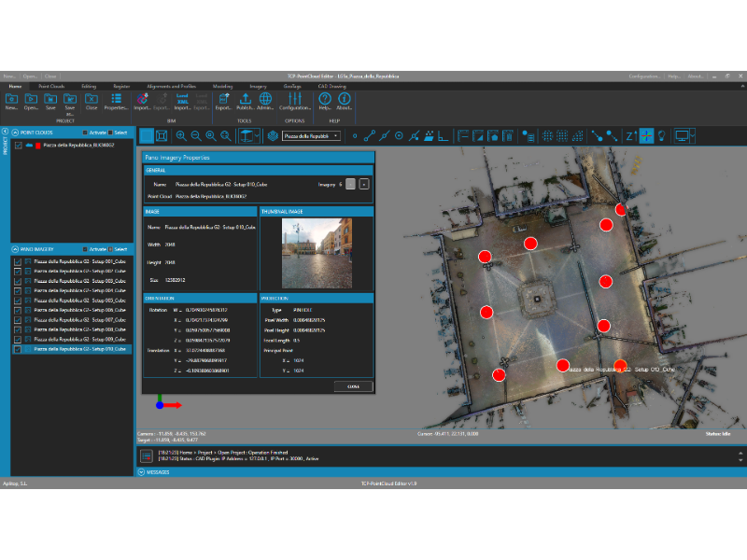This screenshot has width=747, height=560.
Task: Click the Close button in properties
Action: (354, 386)
